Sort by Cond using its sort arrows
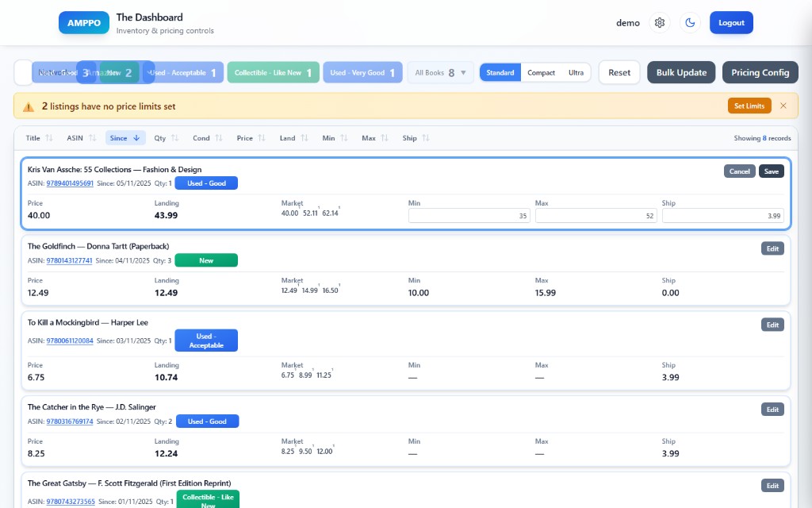 pyautogui.click(x=219, y=138)
